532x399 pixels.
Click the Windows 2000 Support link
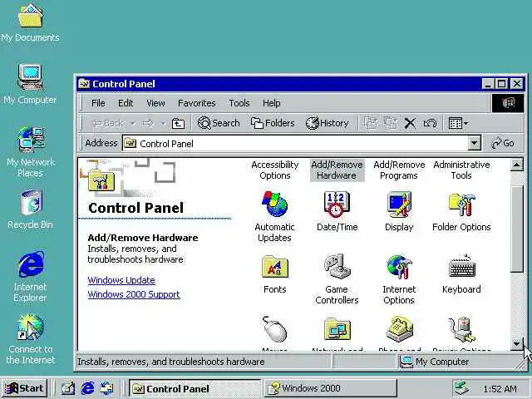pos(134,294)
